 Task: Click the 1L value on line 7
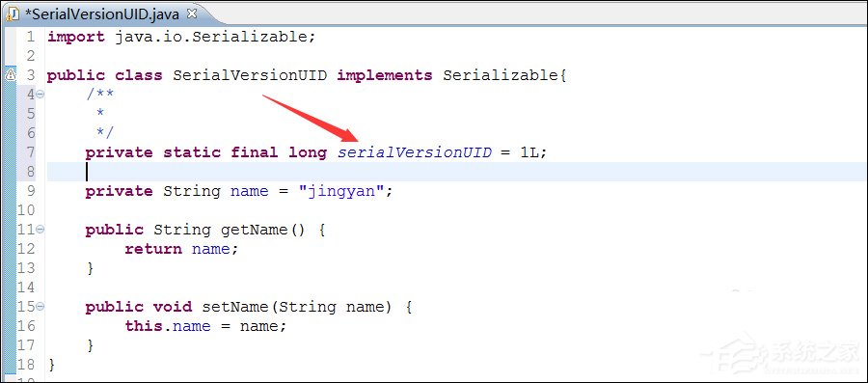pyautogui.click(x=529, y=152)
